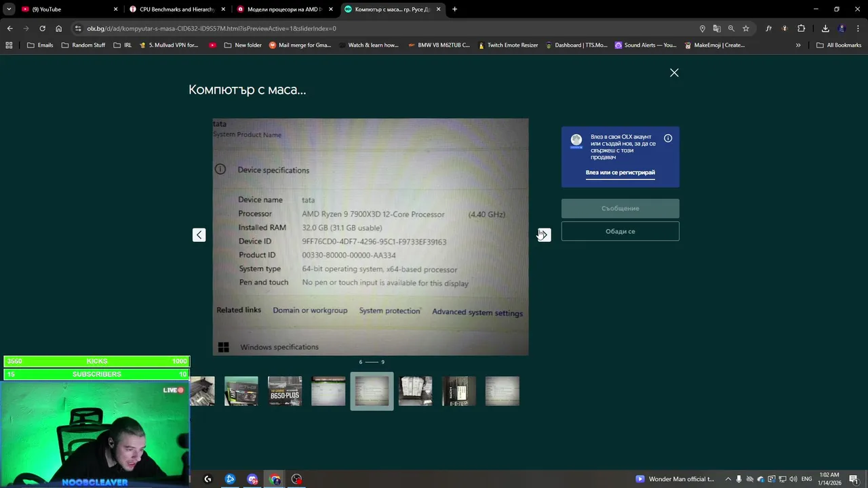Open the YouTube icon bookmark
The height and width of the screenshot is (488, 868).
[x=213, y=45]
